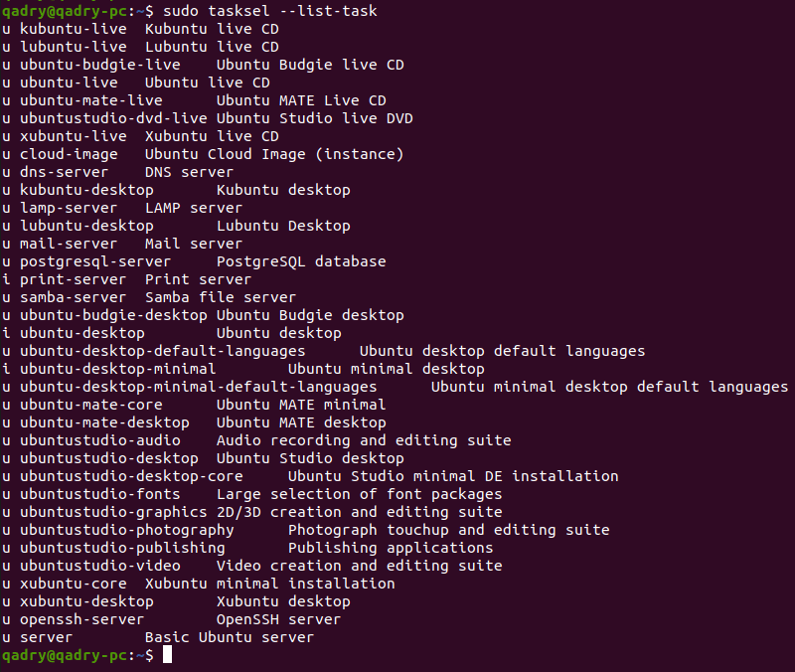Click the ubuntustudio-photography task name
Image resolution: width=795 pixels, height=672 pixels.
(x=127, y=530)
